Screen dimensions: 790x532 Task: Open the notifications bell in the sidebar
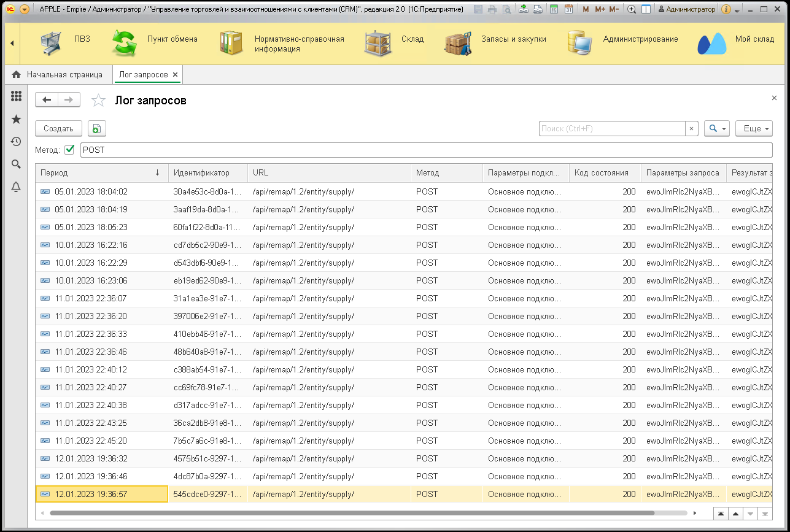(x=17, y=187)
